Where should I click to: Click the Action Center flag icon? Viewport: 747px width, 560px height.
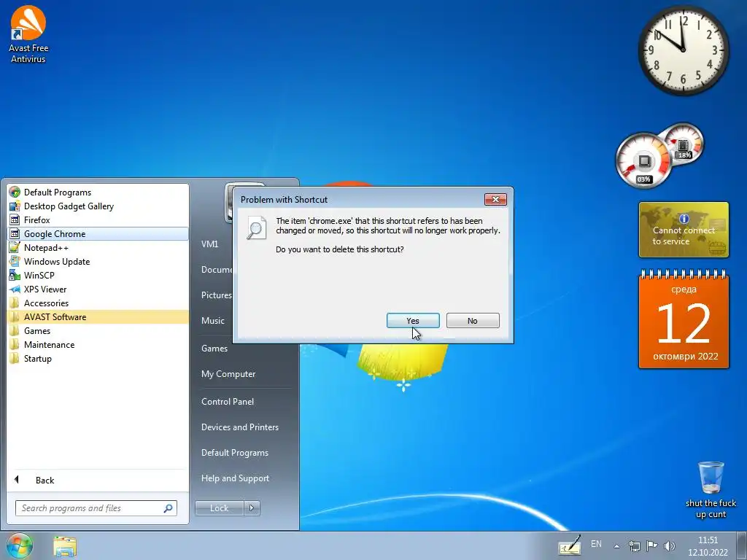651,545
